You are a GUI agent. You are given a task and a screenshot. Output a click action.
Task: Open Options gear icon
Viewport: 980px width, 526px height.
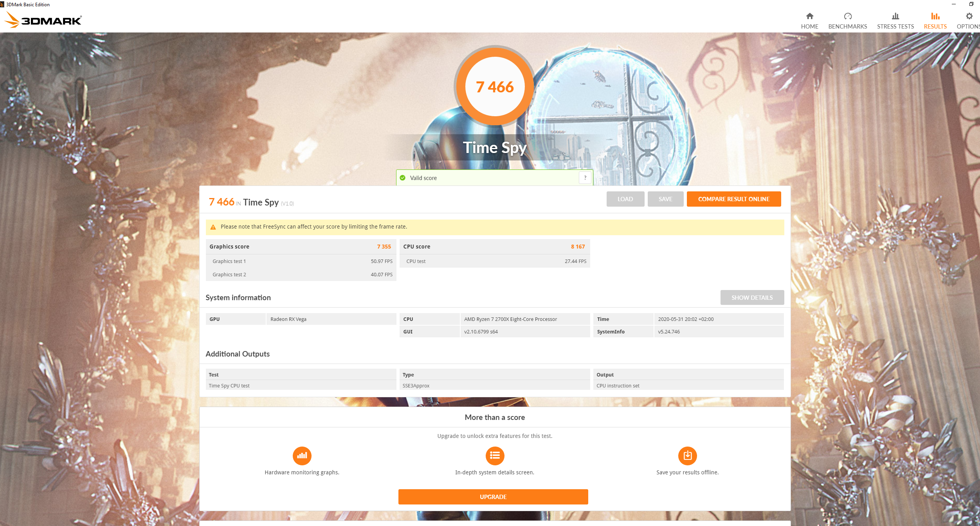pyautogui.click(x=969, y=16)
